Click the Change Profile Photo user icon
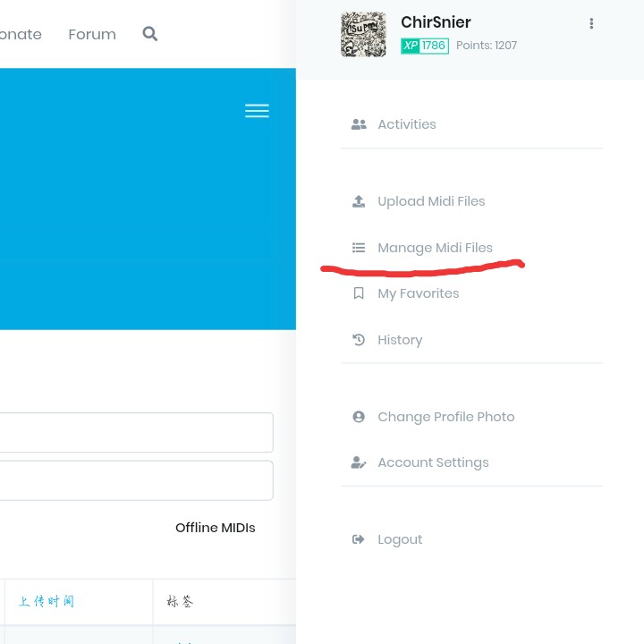644x644 pixels. 359,417
